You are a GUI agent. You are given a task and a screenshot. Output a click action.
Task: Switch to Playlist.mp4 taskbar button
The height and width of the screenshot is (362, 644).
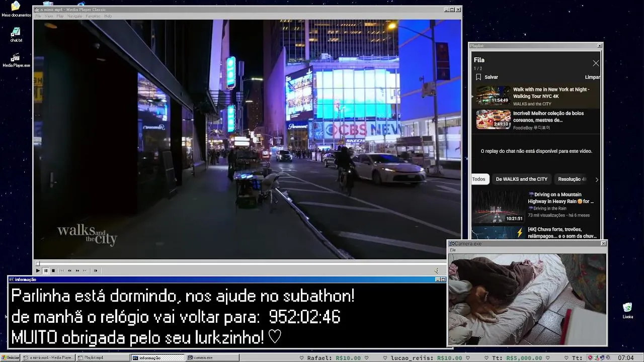tap(103, 357)
